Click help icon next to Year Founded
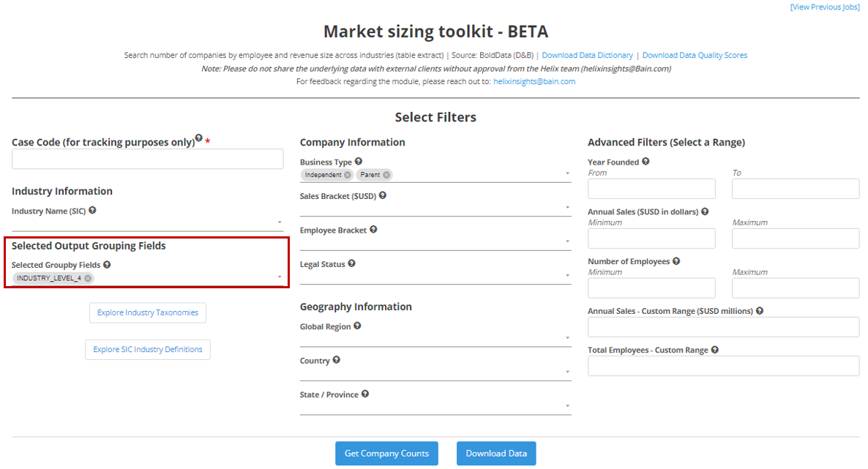The height and width of the screenshot is (469, 868). coord(646,162)
